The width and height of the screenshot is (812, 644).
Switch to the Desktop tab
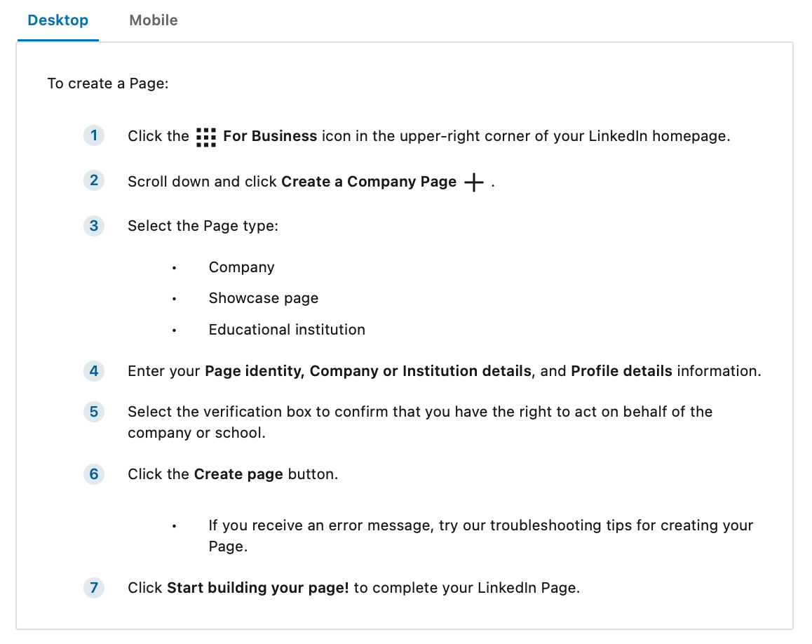[58, 20]
